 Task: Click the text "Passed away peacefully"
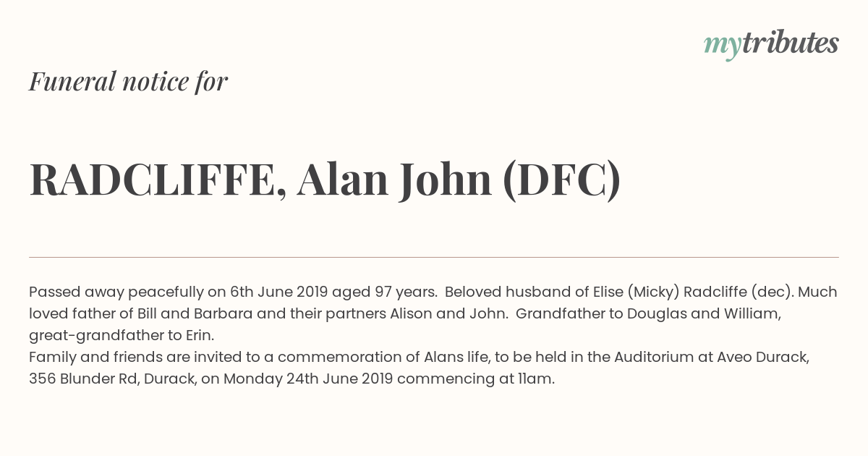(x=116, y=292)
